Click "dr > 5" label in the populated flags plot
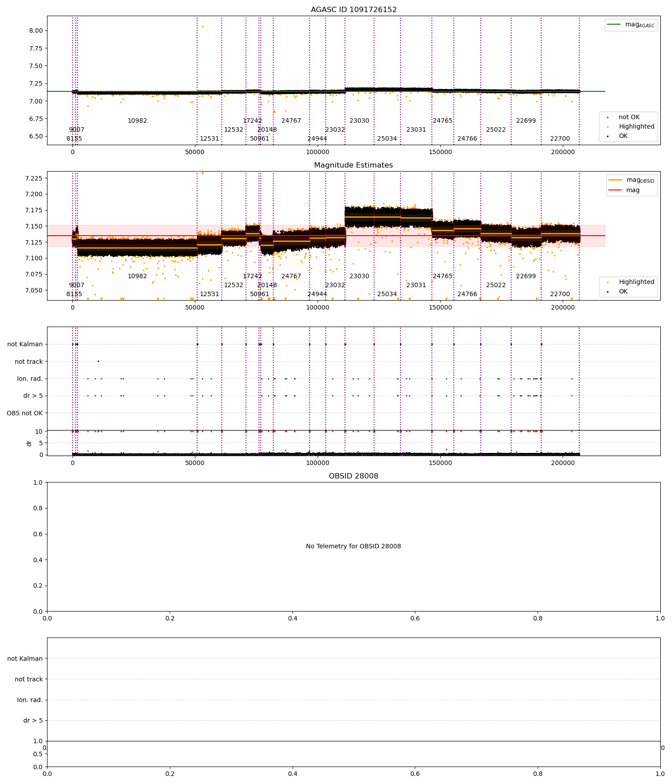Image resolution: width=672 pixels, height=784 pixels. tap(33, 396)
